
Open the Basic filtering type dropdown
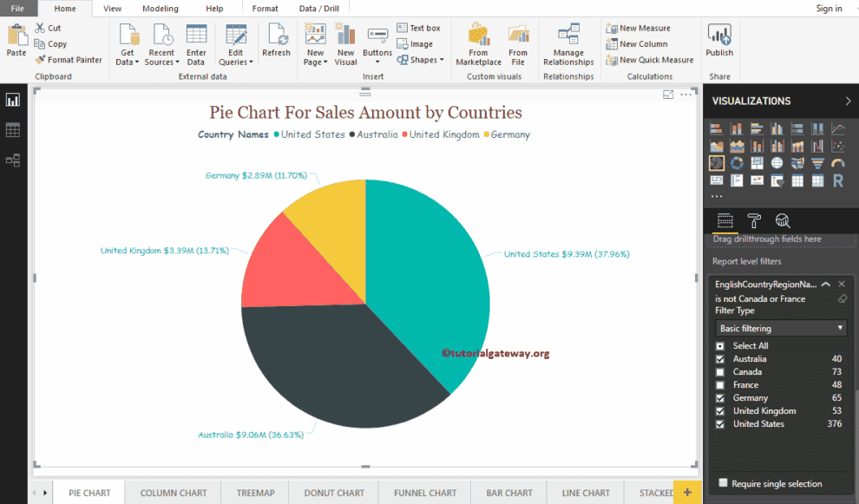point(779,328)
